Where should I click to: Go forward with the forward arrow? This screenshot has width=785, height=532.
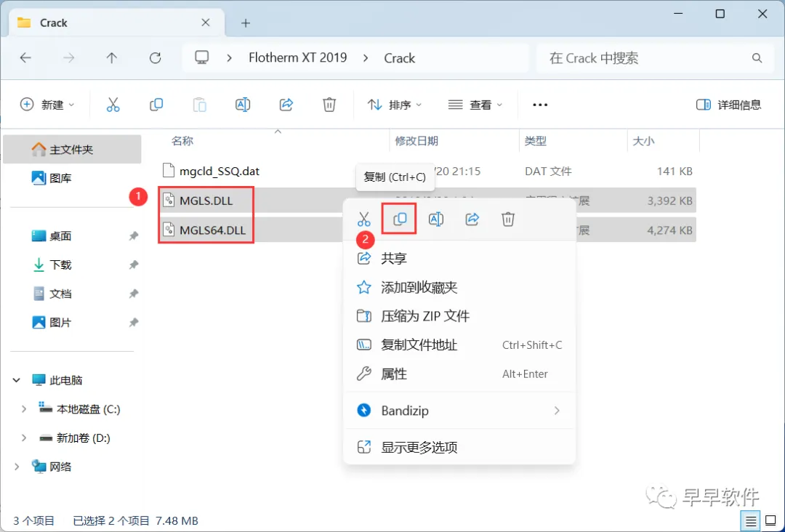(x=68, y=58)
